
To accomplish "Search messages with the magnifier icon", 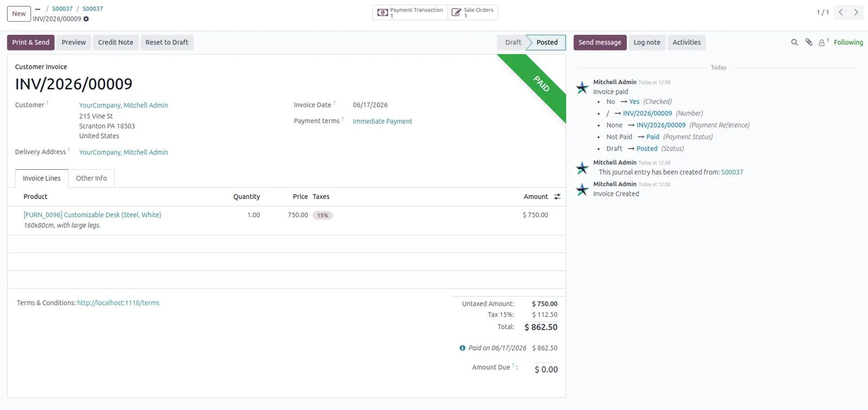I will (x=794, y=42).
